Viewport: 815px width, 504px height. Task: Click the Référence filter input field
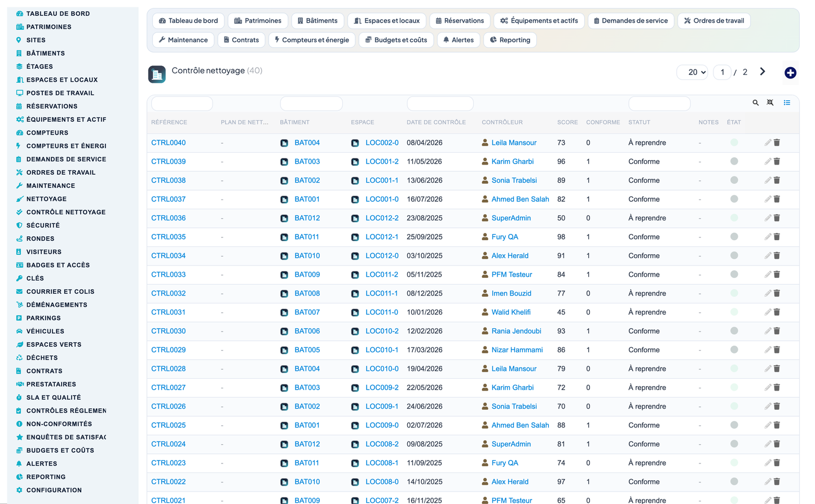coord(182,103)
